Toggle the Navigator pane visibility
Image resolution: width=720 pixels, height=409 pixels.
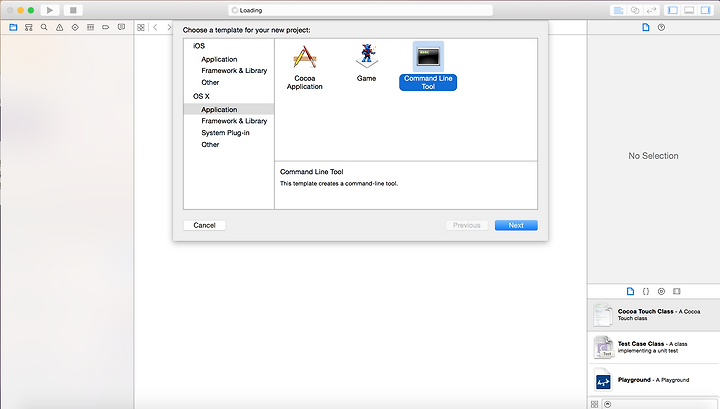673,10
